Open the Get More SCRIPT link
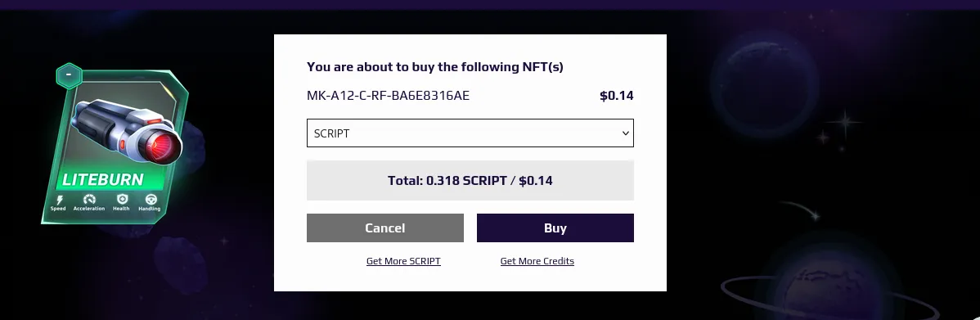 click(x=403, y=261)
